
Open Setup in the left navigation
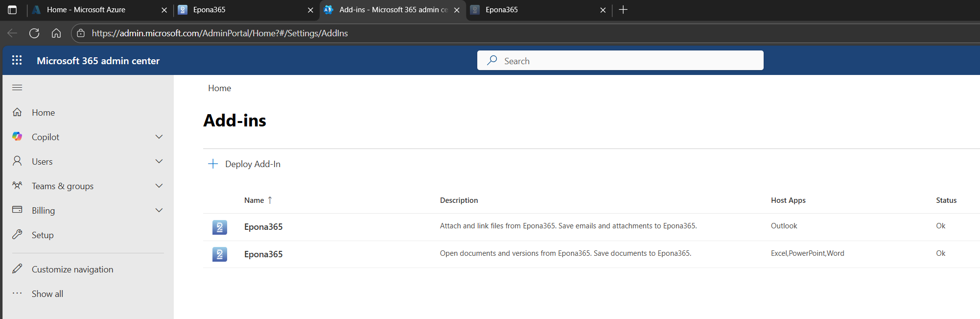pos(43,235)
